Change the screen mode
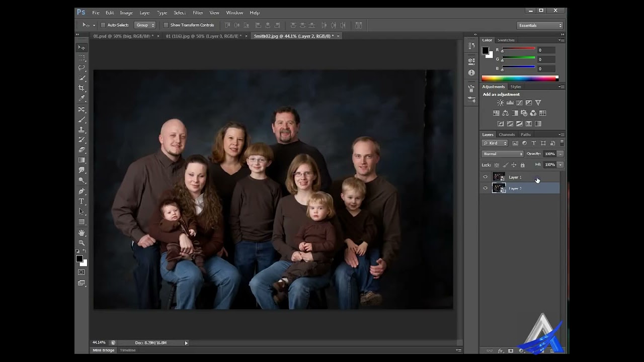This screenshot has width=644, height=362. [x=82, y=283]
